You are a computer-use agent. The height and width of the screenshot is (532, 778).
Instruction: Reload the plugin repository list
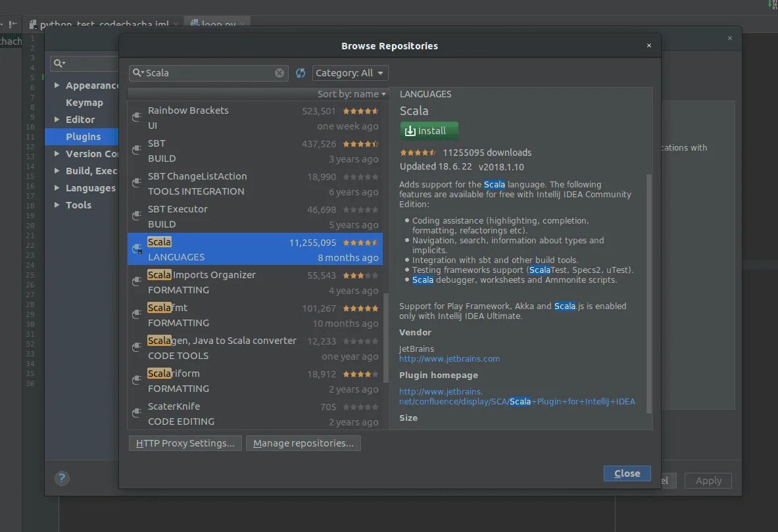300,73
